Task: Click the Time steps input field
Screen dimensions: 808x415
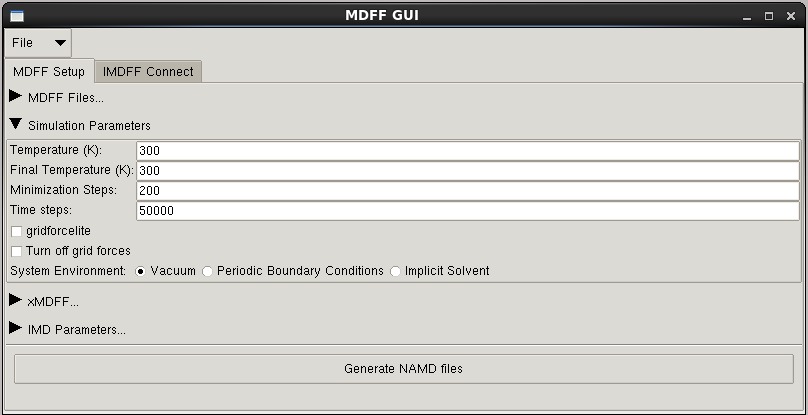Action: [x=467, y=211]
